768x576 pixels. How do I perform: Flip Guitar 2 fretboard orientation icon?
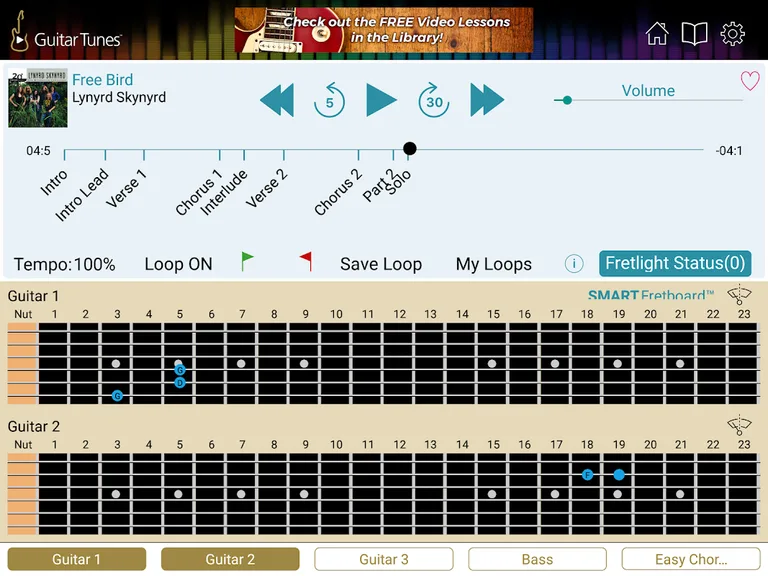pyautogui.click(x=739, y=426)
